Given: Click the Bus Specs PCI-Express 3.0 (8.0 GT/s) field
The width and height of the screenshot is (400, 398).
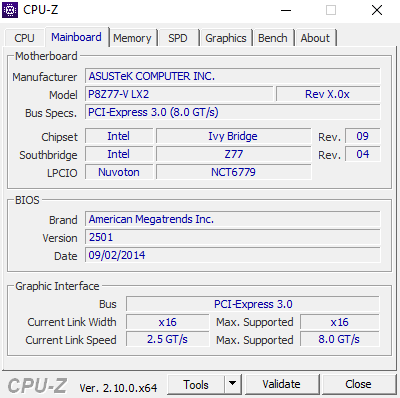Looking at the screenshot, I should click(233, 112).
